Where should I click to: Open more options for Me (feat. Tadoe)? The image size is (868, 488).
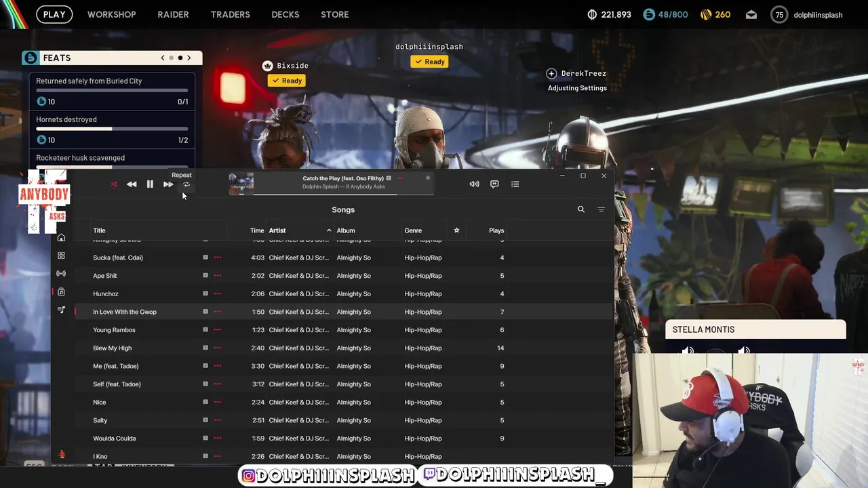(x=217, y=366)
